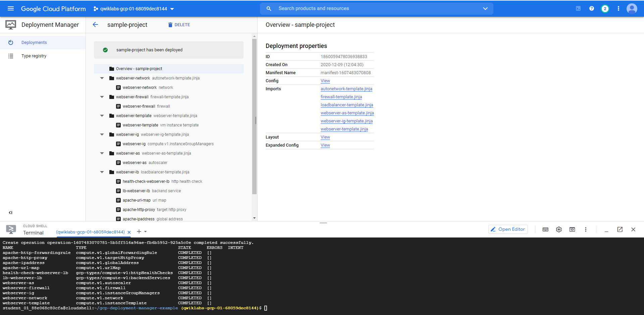Click the scroll down arrow in the tree

254,218
